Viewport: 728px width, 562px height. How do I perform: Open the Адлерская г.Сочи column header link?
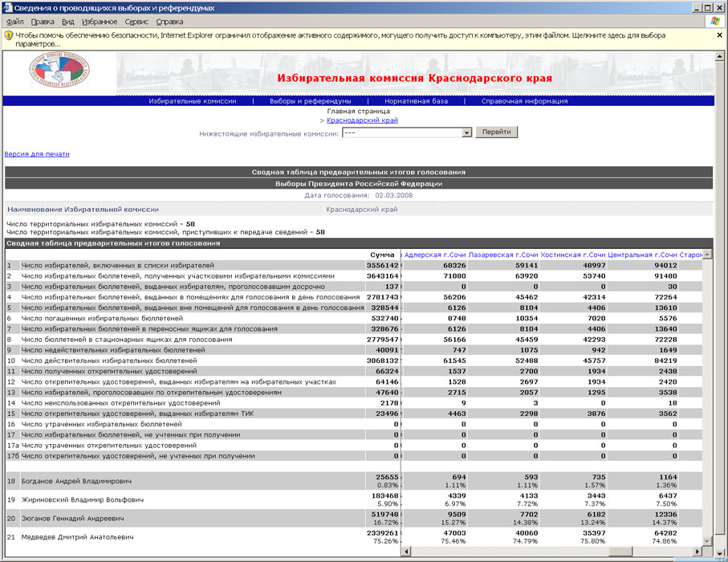pyautogui.click(x=434, y=255)
